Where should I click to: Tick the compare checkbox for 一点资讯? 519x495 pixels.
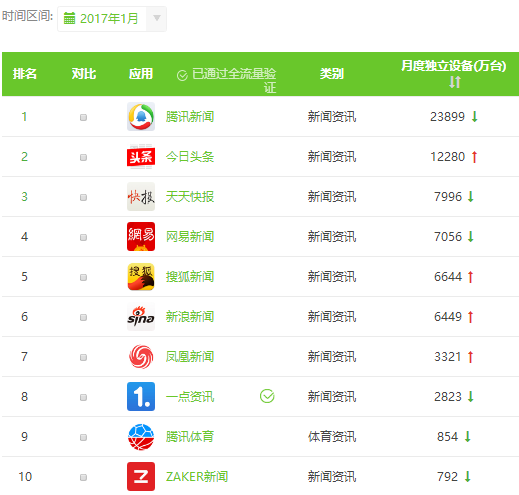point(83,397)
